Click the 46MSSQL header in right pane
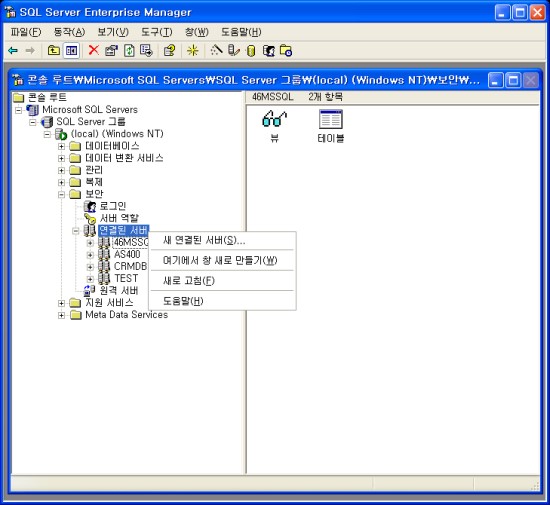This screenshot has height=505, width=550. 273,97
